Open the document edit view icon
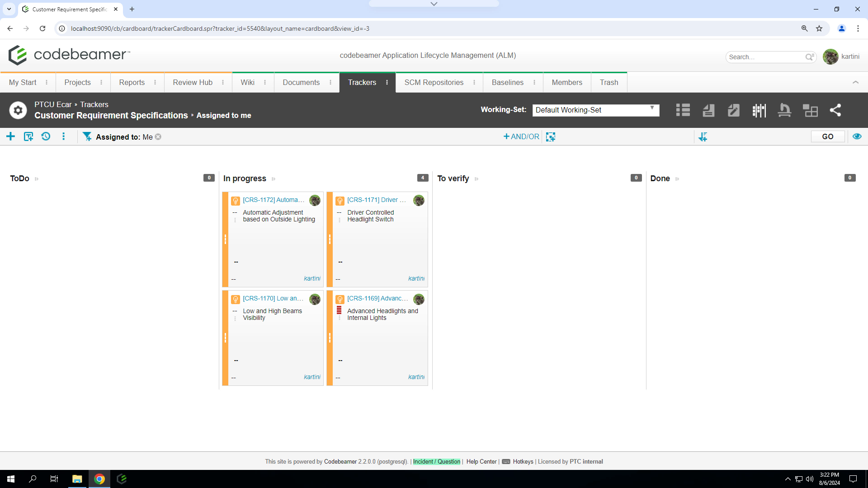 coord(733,110)
